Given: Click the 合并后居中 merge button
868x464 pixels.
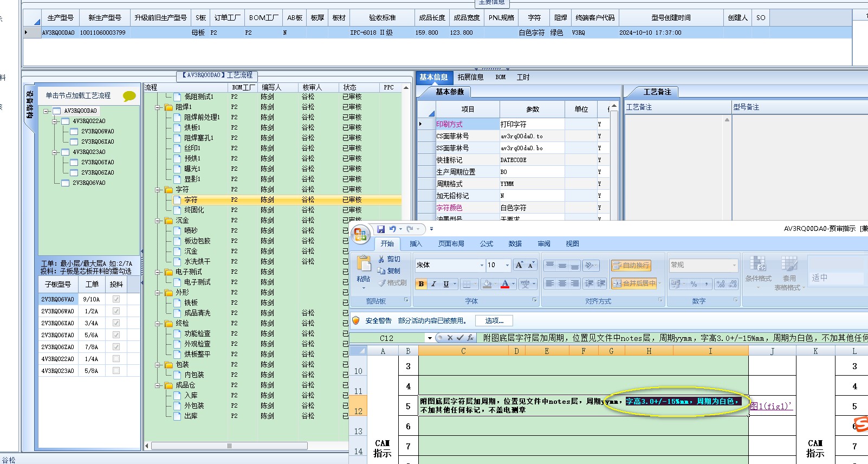Looking at the screenshot, I should [634, 283].
